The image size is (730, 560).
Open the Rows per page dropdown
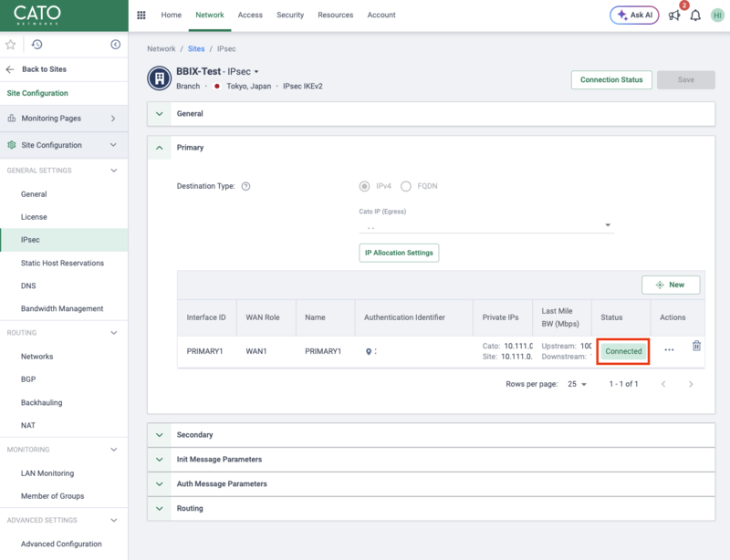577,384
